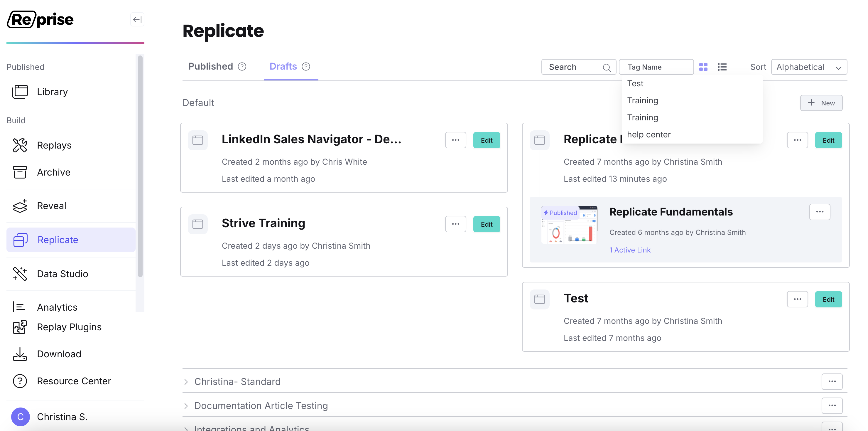Image resolution: width=868 pixels, height=431 pixels.
Task: Click the Test card window icon
Action: coord(539,299)
